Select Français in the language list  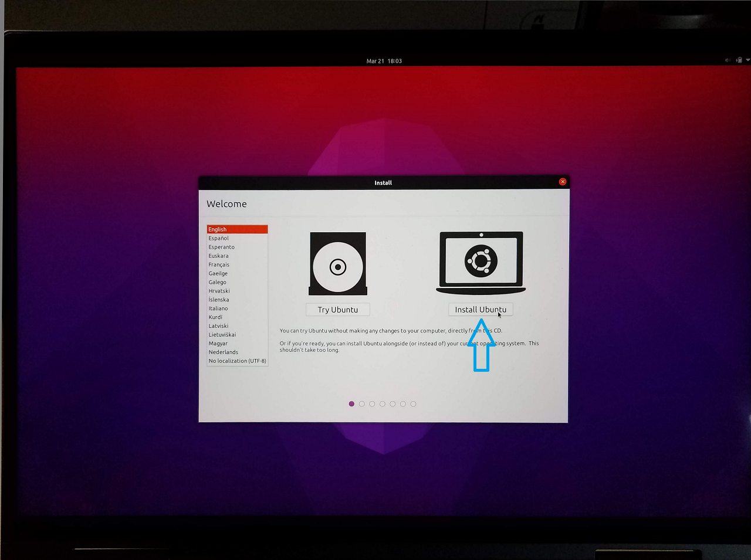point(237,264)
